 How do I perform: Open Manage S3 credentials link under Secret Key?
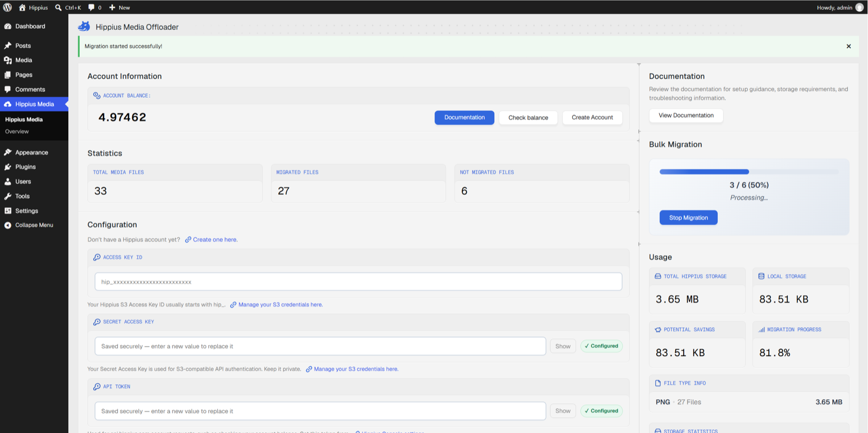[356, 369]
